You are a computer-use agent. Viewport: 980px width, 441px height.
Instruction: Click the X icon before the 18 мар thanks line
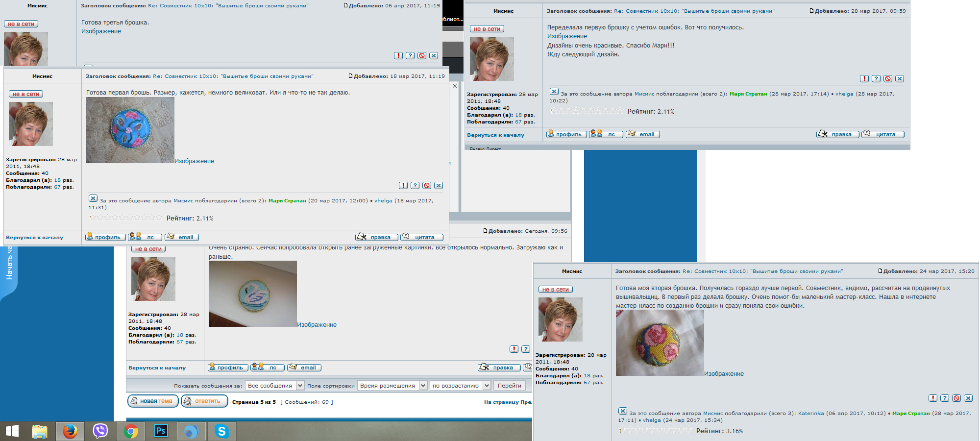point(93,198)
